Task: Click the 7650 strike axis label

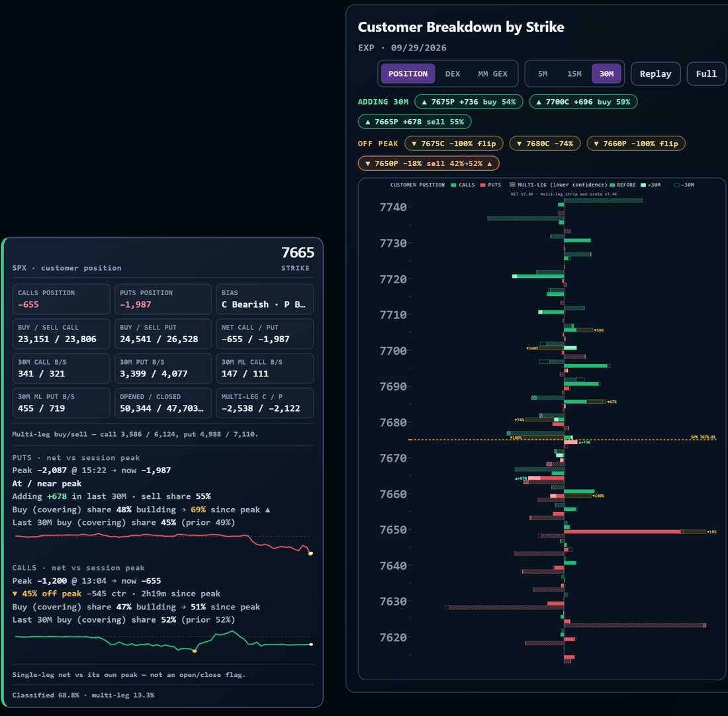Action: pos(392,530)
